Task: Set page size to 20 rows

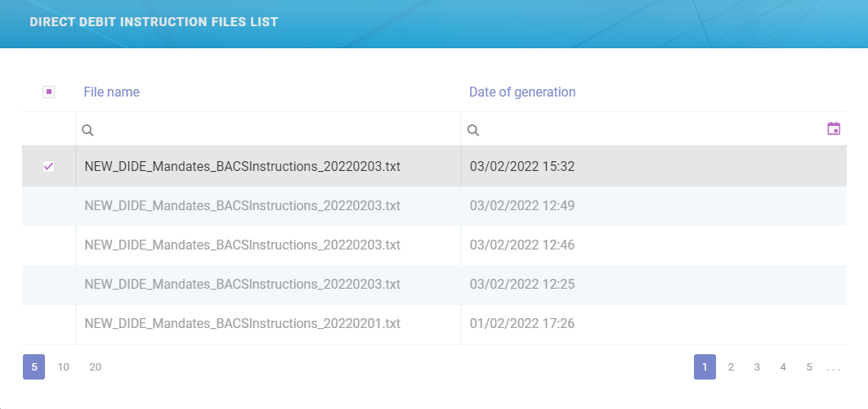Action: pyautogui.click(x=96, y=367)
